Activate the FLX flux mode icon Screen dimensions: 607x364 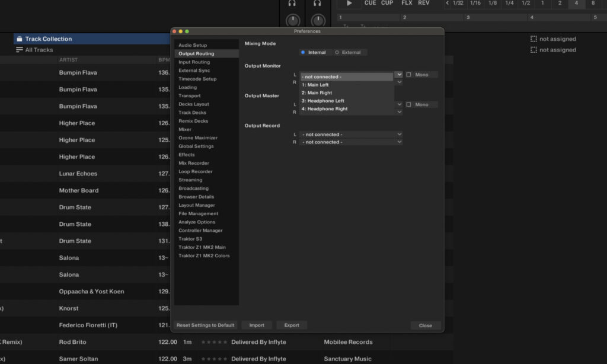(x=407, y=3)
